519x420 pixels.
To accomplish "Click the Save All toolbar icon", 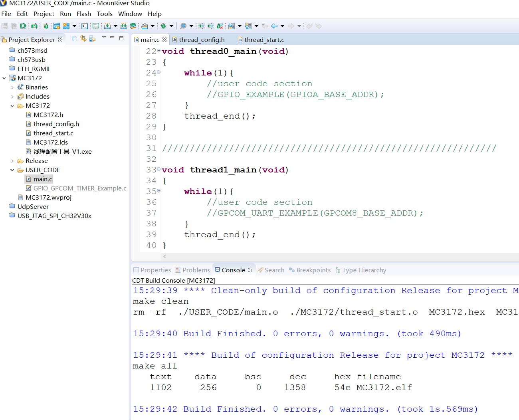I will 14,26.
